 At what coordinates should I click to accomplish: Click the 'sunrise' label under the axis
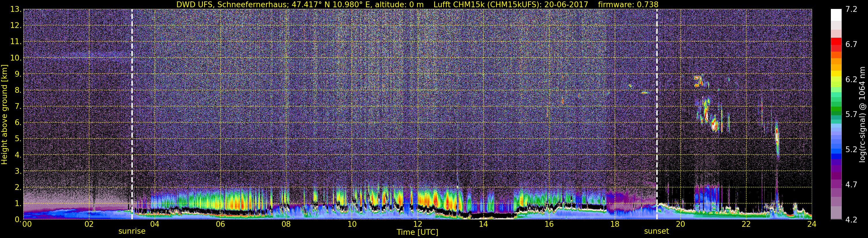click(132, 231)
